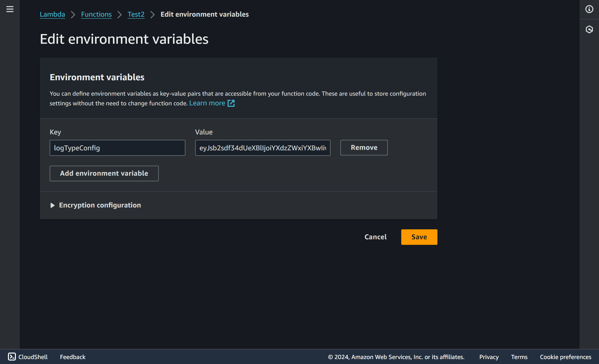The width and height of the screenshot is (599, 364).
Task: Click the CloudShell terminal icon
Action: 12,357
